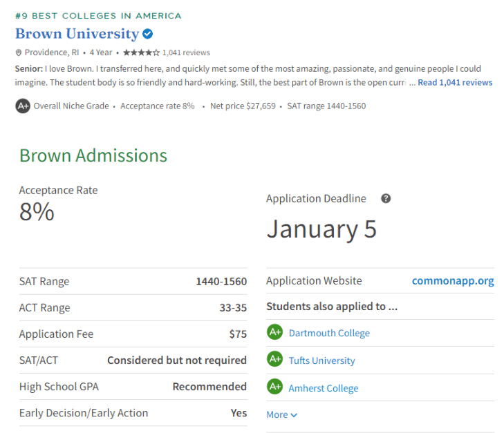Open the Amherst College link
The width and height of the screenshot is (504, 433).
click(324, 388)
